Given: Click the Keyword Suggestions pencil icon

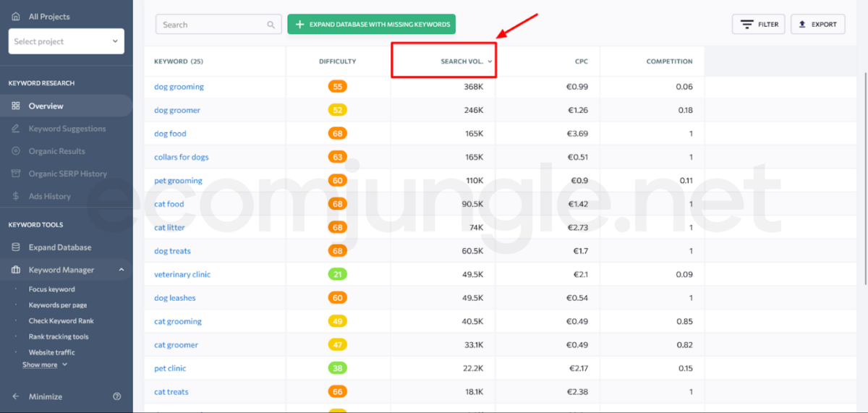Looking at the screenshot, I should [x=16, y=129].
